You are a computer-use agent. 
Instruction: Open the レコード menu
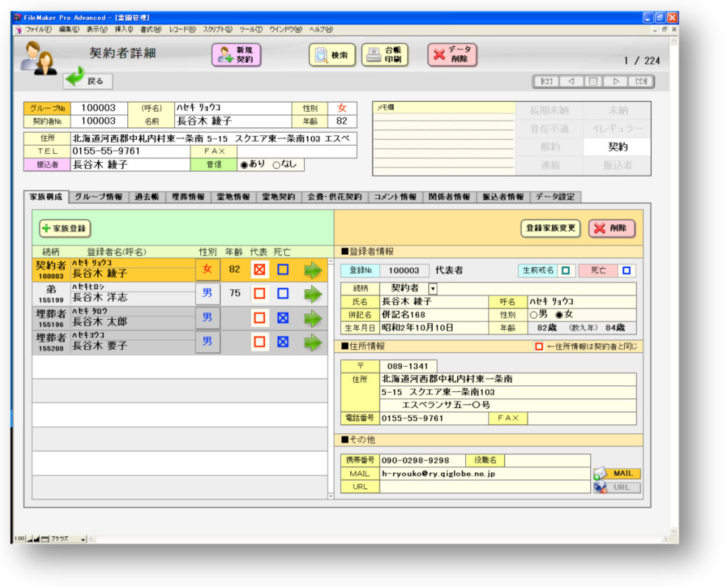(x=183, y=29)
